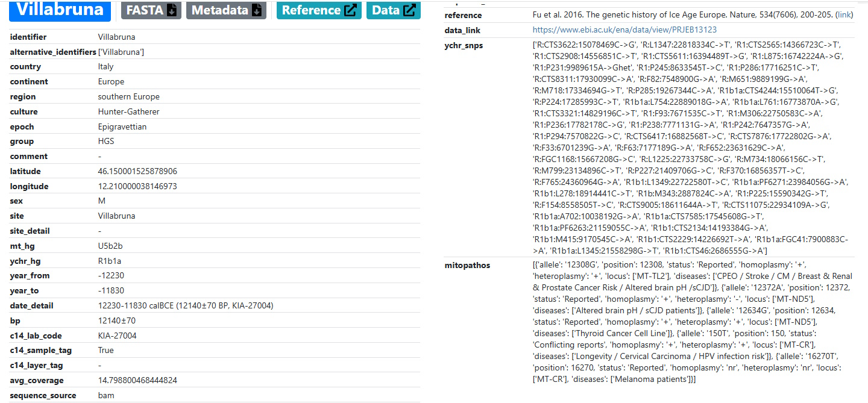Click the download icon on Metadata button
The width and height of the screenshot is (868, 403).
click(257, 10)
